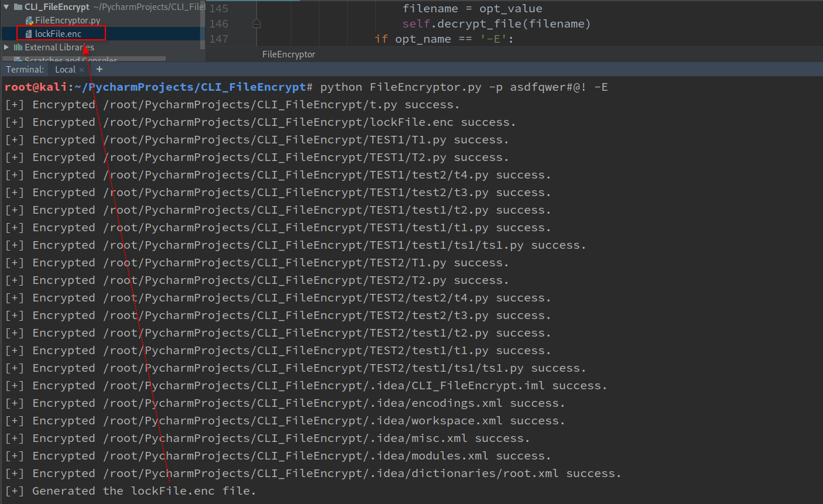Click the terminal line for t.py success

(232, 105)
